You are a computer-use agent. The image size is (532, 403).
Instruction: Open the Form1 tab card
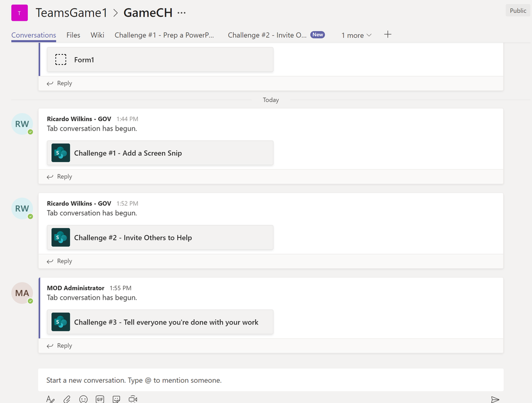160,59
